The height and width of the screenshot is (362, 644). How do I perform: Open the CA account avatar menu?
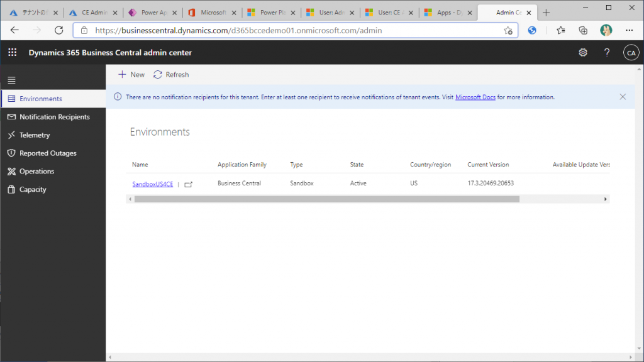(631, 53)
